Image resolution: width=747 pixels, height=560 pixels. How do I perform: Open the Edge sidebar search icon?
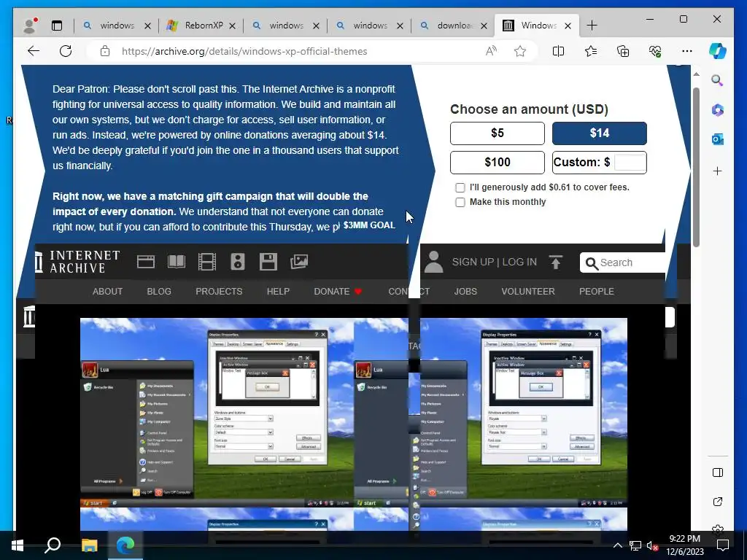coord(718,80)
